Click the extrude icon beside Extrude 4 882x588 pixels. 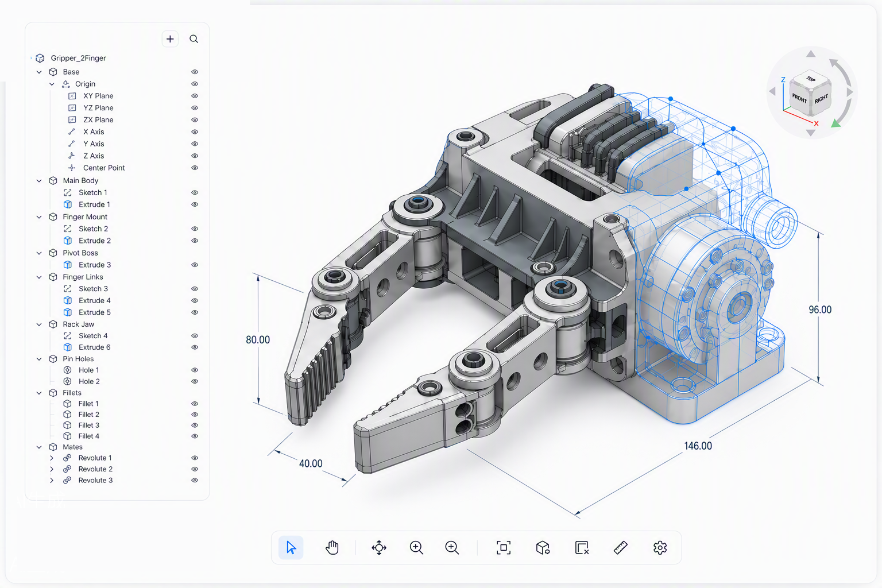coord(68,300)
